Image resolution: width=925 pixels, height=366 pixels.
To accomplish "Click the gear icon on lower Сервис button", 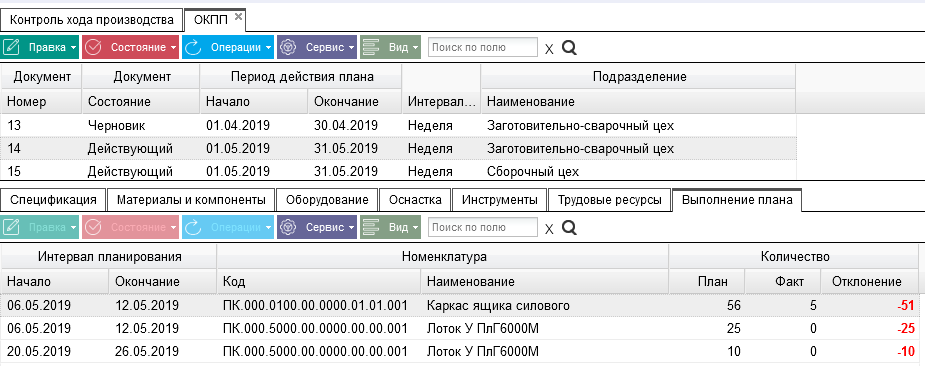I will pyautogui.click(x=287, y=227).
